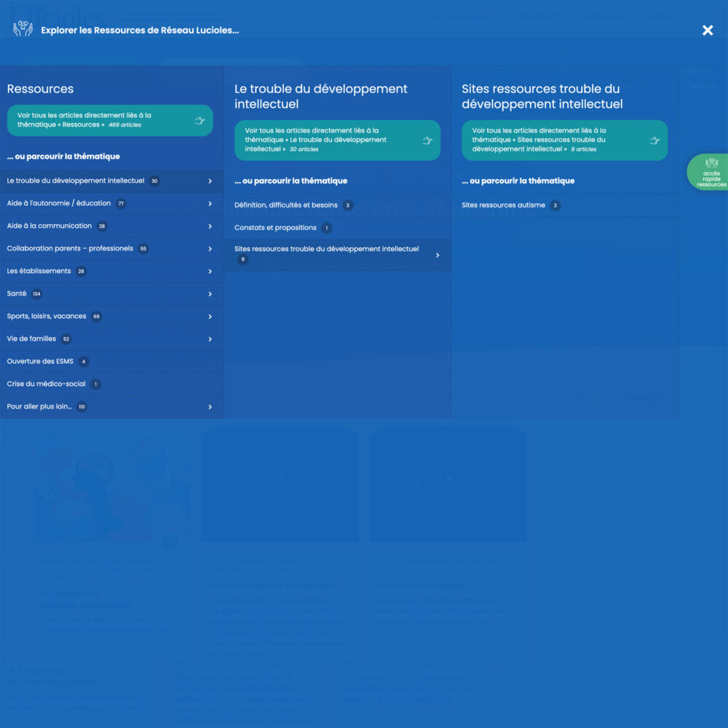Select 'Sites ressources trouble du développement intellectuel' submenu row
The height and width of the screenshot is (728, 728).
pos(338,255)
